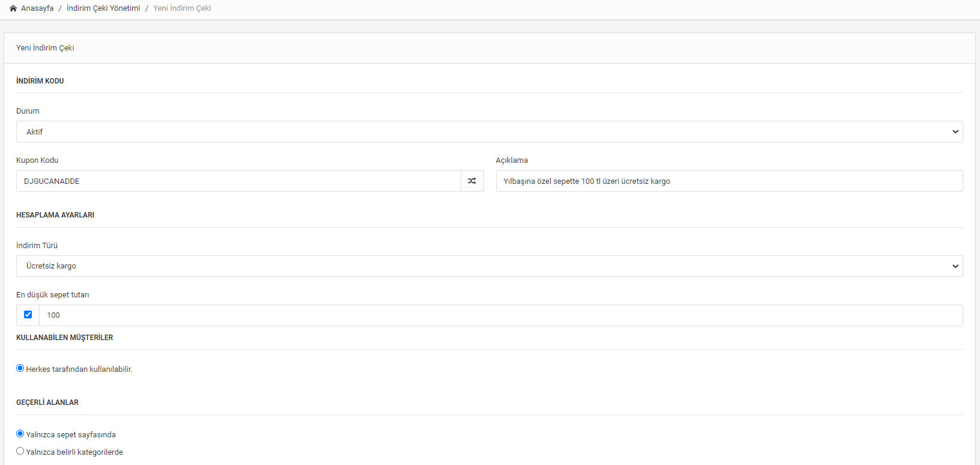Generate random coupon code with shuffle icon
980x465 pixels.
(x=472, y=181)
